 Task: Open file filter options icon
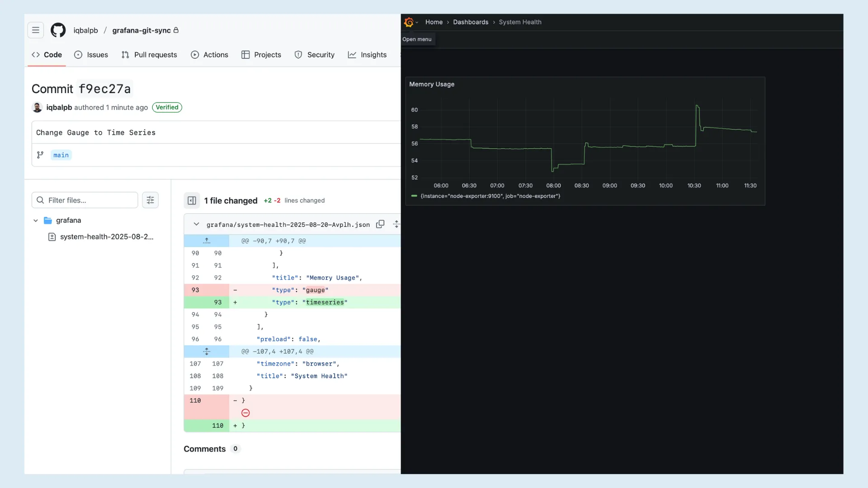(151, 200)
